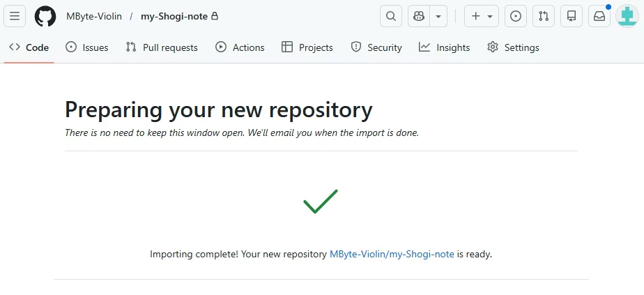The width and height of the screenshot is (644, 295).
Task: Open the repository Settings tab
Action: (513, 47)
